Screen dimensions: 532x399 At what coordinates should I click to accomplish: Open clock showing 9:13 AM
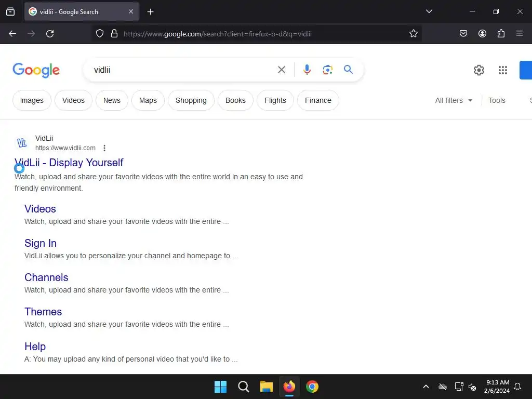tap(497, 387)
